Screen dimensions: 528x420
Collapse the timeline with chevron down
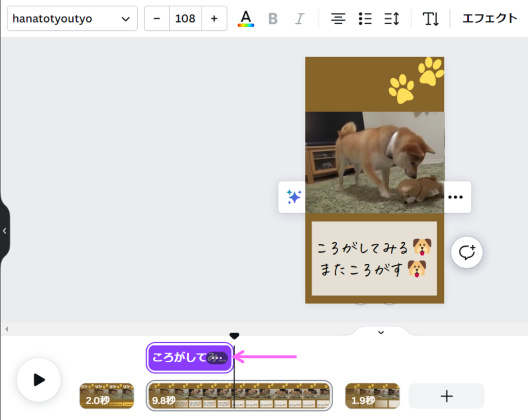pos(381,332)
